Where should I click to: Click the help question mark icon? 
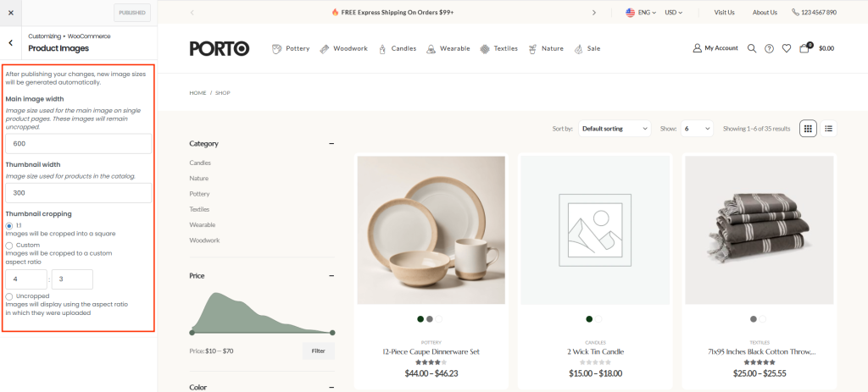coord(769,48)
